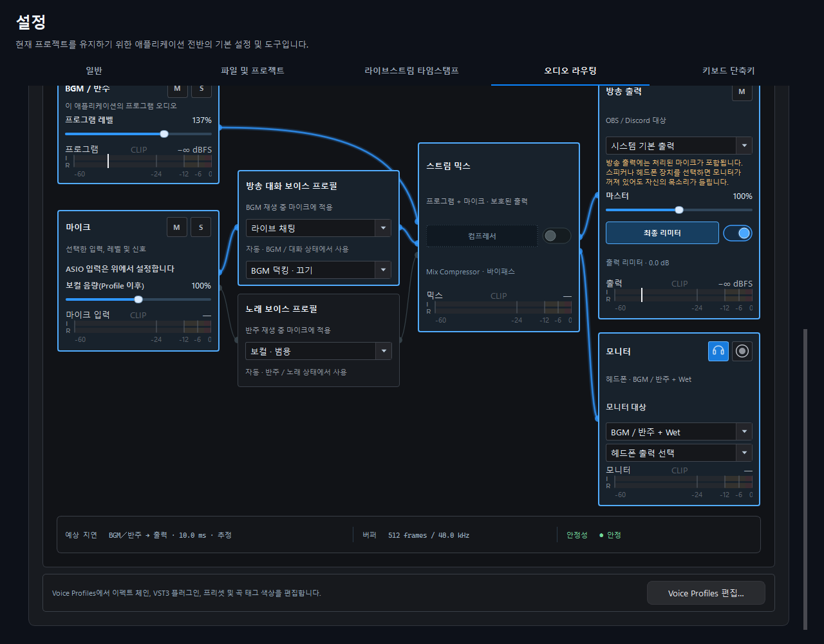The width and height of the screenshot is (824, 644).
Task: Click the 최종 리미터 button
Action: (x=662, y=233)
